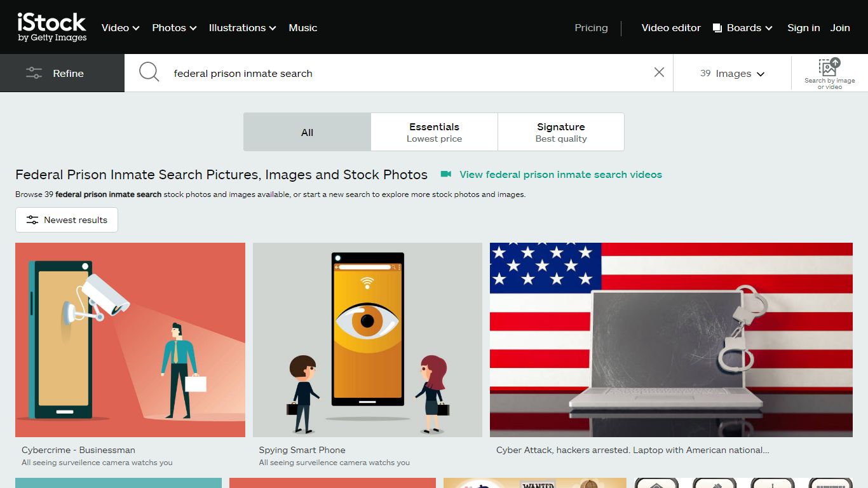Select the Signature Best quality tab
This screenshot has height=488, width=868.
click(x=560, y=132)
